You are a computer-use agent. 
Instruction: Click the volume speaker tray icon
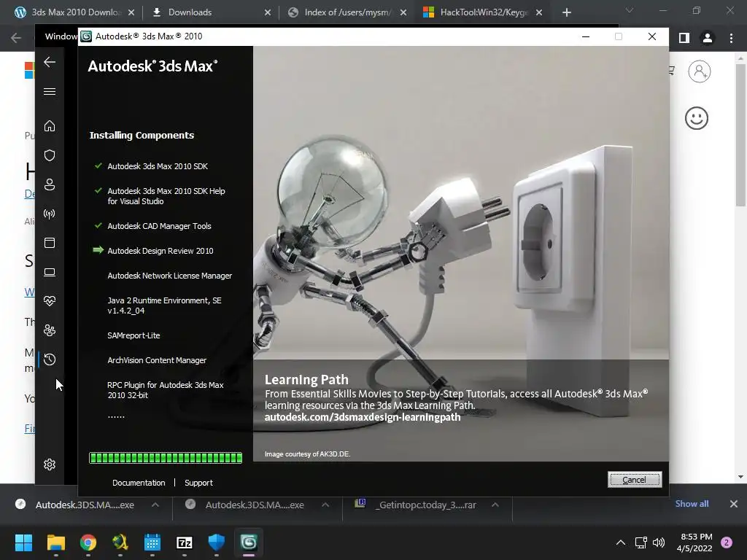point(659,542)
